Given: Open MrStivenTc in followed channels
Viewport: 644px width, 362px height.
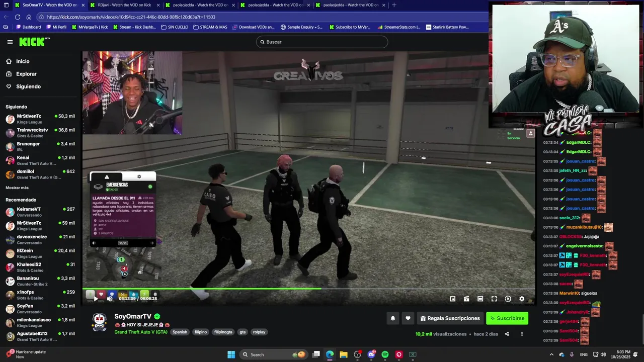Looking at the screenshot, I should (x=40, y=119).
